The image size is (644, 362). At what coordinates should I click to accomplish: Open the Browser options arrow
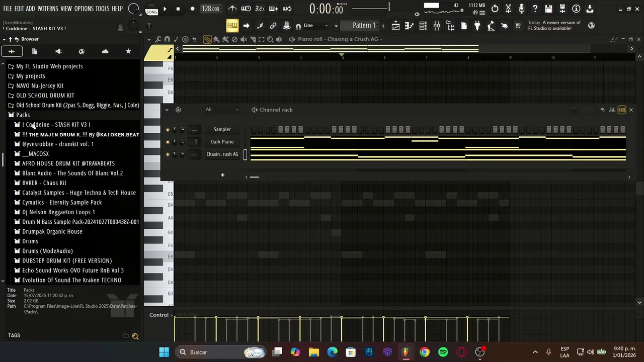tap(4, 39)
